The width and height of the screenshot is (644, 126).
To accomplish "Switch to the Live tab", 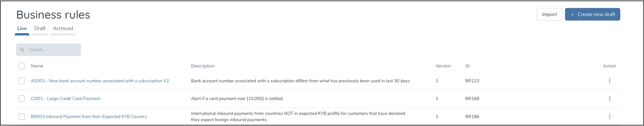I will point(22,29).
